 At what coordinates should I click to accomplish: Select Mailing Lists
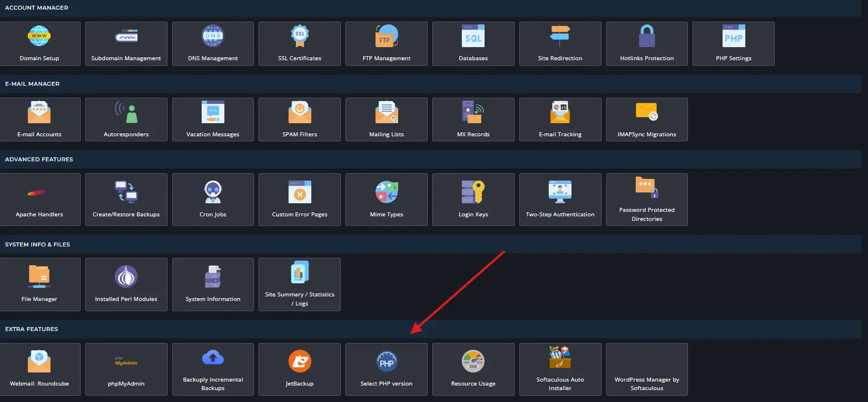click(x=386, y=120)
